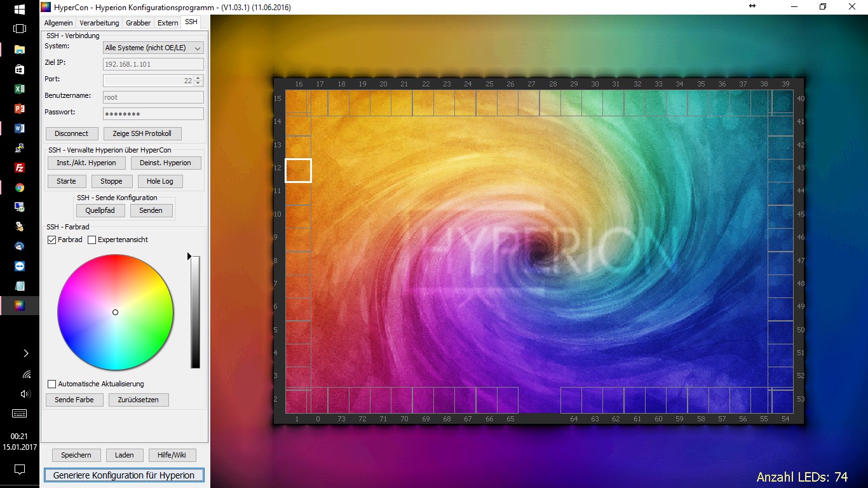Image resolution: width=868 pixels, height=488 pixels.
Task: Open the Windows Start menu
Action: click(19, 10)
